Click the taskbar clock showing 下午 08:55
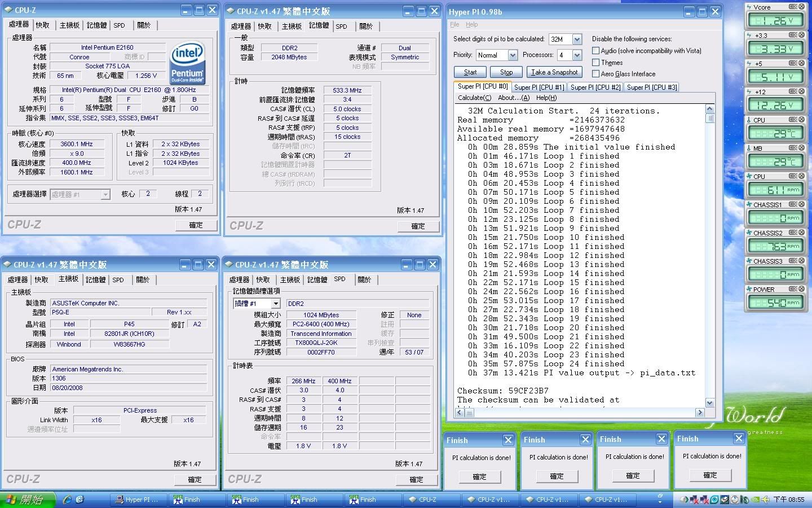812x508 pixels. 789,500
